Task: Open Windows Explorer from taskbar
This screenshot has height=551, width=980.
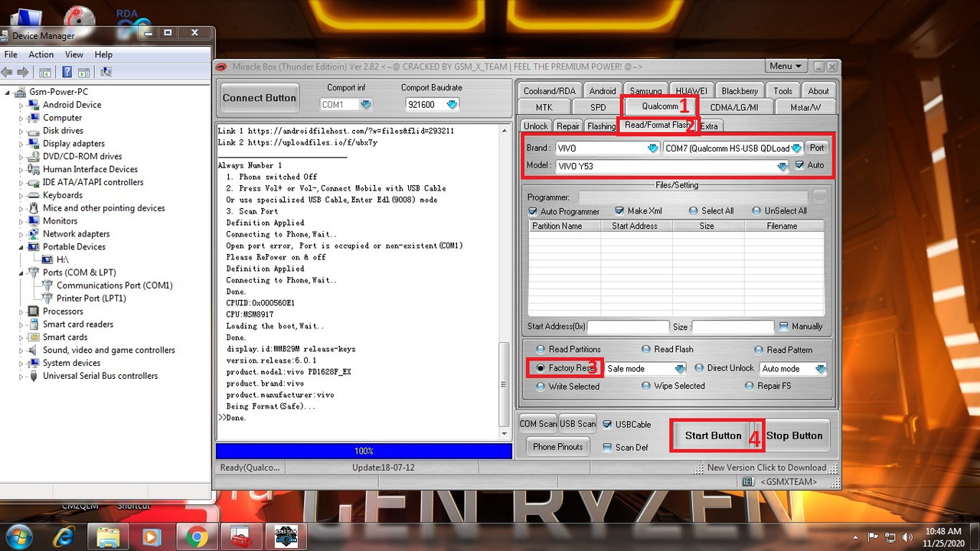Action: tap(108, 537)
